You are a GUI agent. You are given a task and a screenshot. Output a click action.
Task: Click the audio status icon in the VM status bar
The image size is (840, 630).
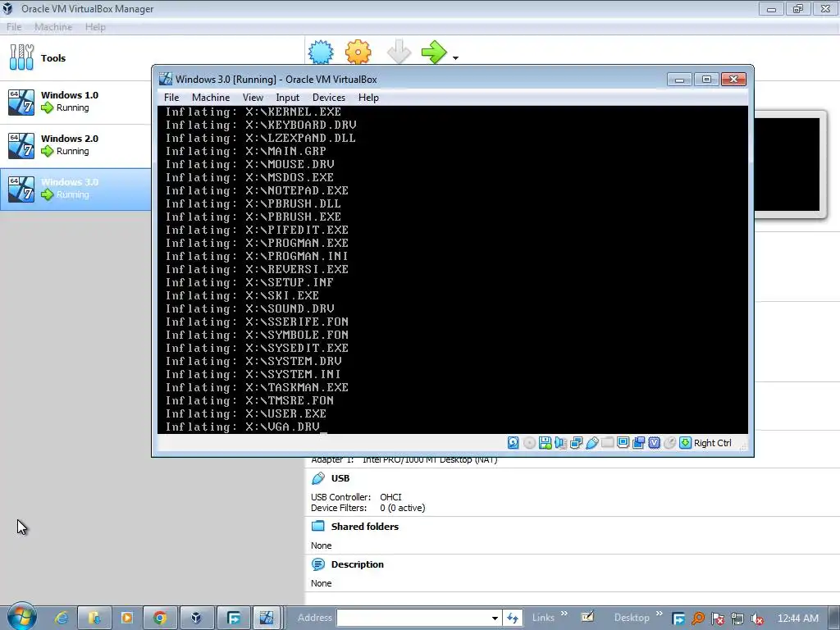561,442
